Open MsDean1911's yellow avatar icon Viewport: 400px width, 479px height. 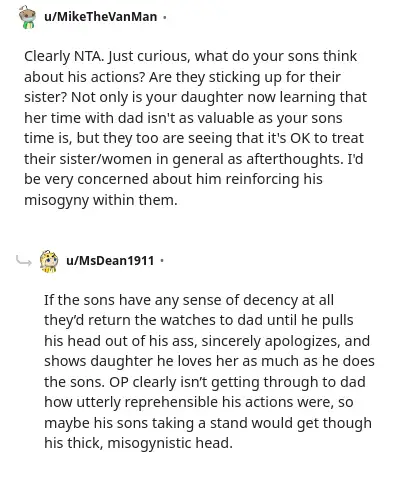(49, 261)
